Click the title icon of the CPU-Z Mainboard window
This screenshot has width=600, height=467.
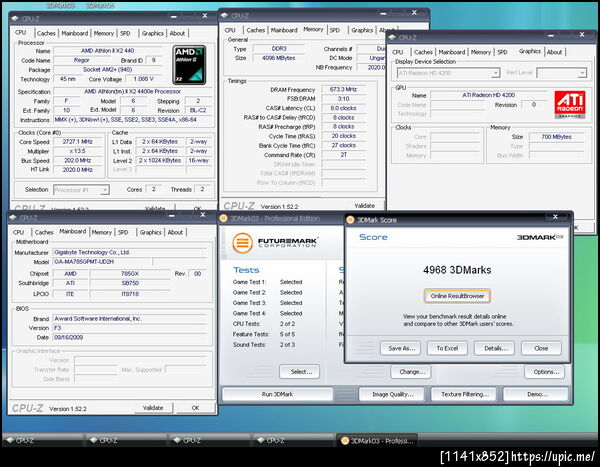(13, 218)
